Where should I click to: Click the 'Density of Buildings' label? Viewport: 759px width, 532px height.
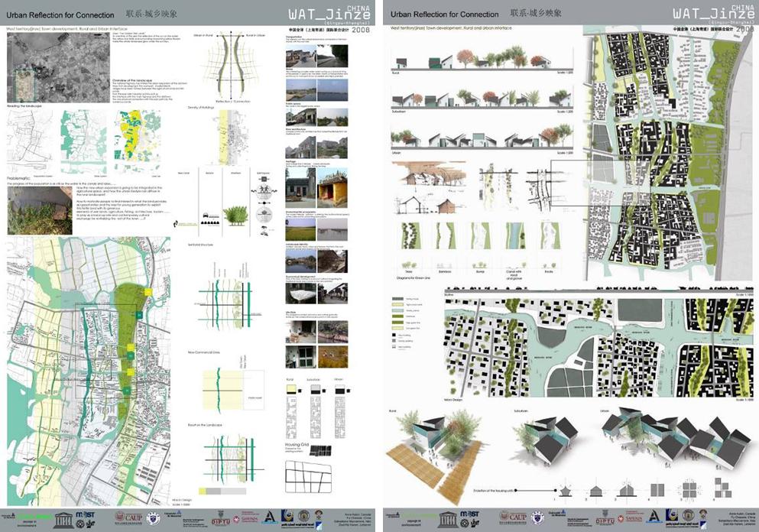pos(199,108)
